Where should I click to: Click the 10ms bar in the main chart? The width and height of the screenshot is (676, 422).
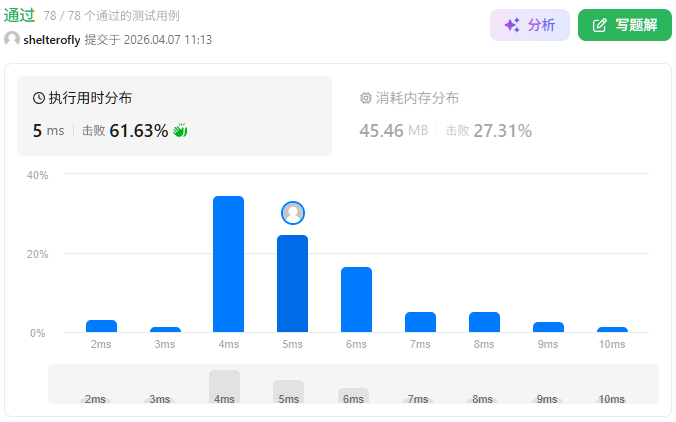[x=612, y=329]
